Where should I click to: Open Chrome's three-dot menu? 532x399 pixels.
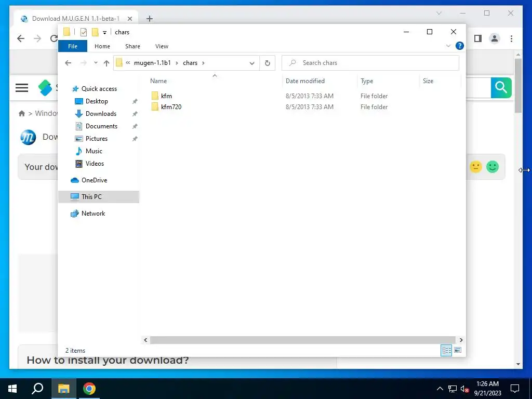[511, 38]
